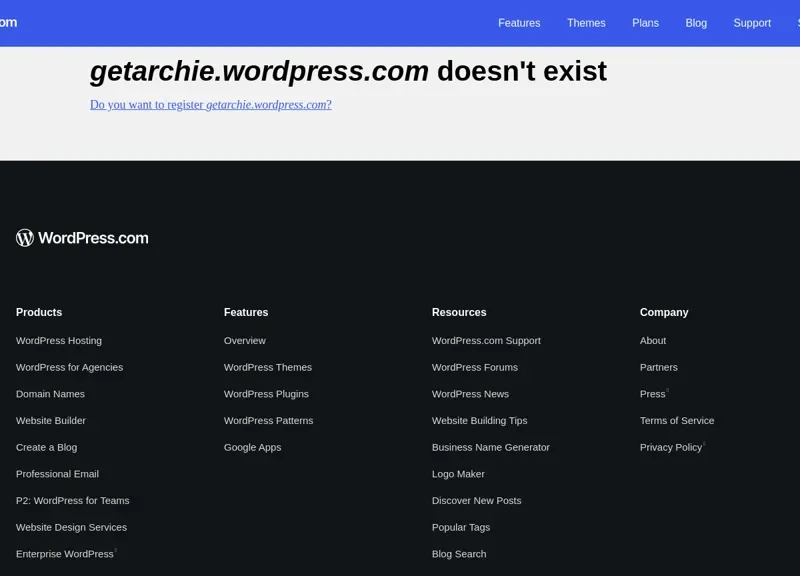Open WordPress Patterns footer link
The height and width of the screenshot is (576, 800).
coord(268,420)
